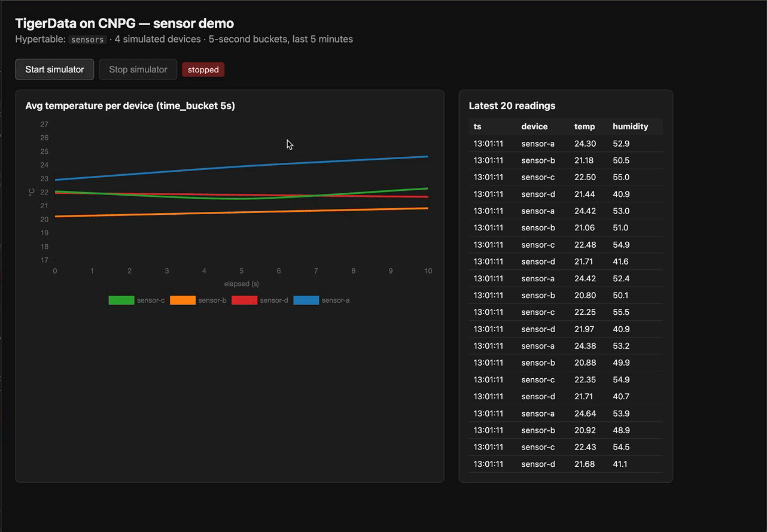Click the orange sensor-b line in chart
Screen dimensions: 767x532
242,212
